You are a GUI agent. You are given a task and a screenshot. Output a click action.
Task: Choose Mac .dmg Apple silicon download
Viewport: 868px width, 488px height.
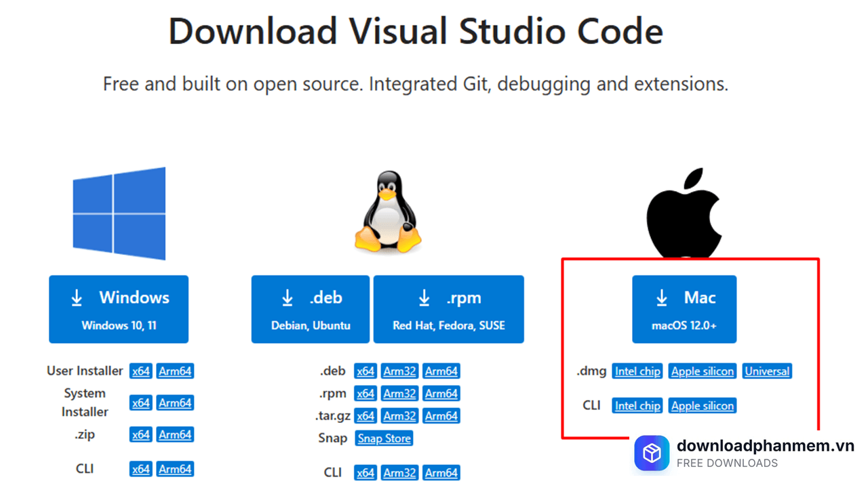703,371
